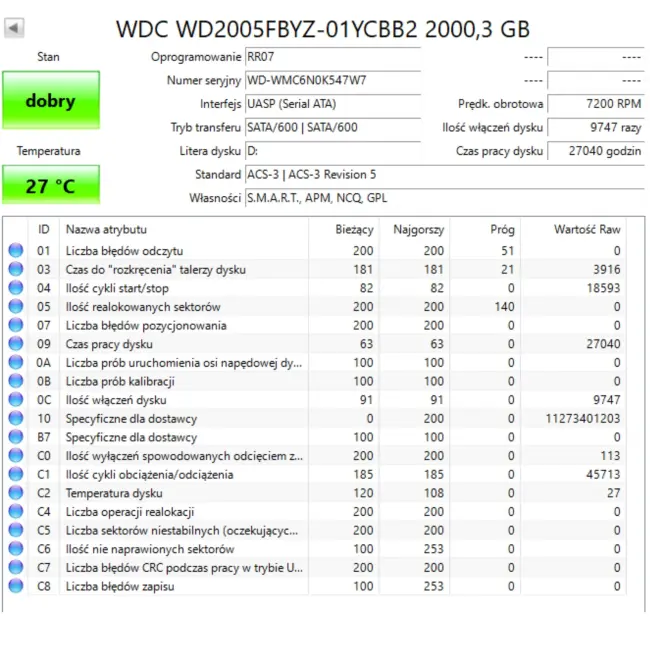The width and height of the screenshot is (650, 650).
Task: Click the power-on count field '9747 razy'
Action: [596, 127]
